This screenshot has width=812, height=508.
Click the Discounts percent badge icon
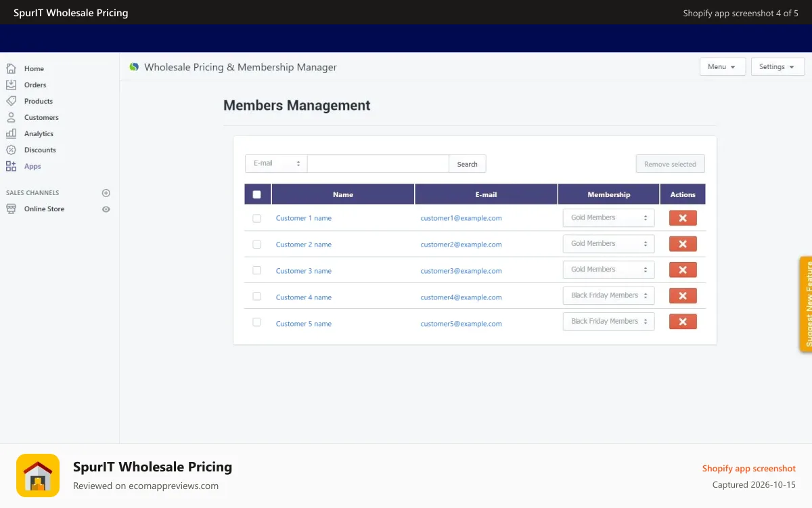pyautogui.click(x=11, y=150)
